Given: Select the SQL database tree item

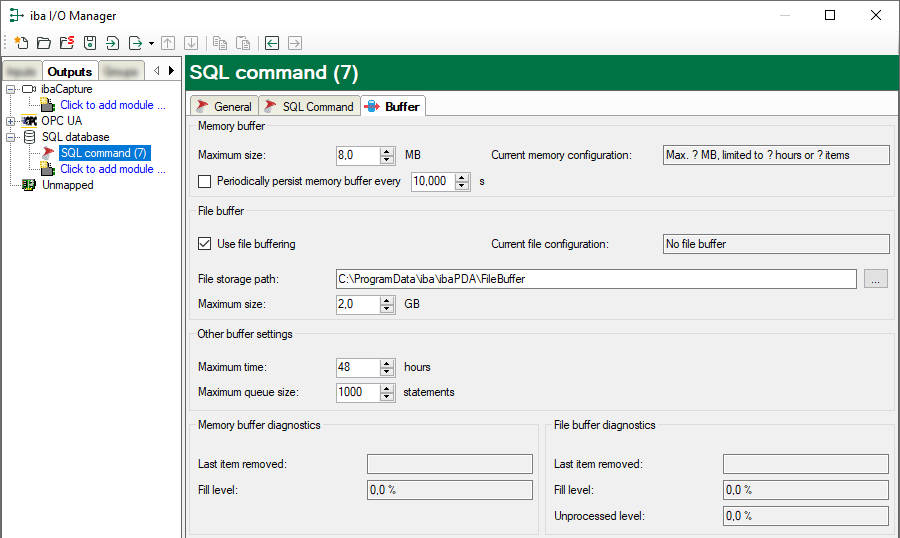Looking at the screenshot, I should click(x=75, y=137).
